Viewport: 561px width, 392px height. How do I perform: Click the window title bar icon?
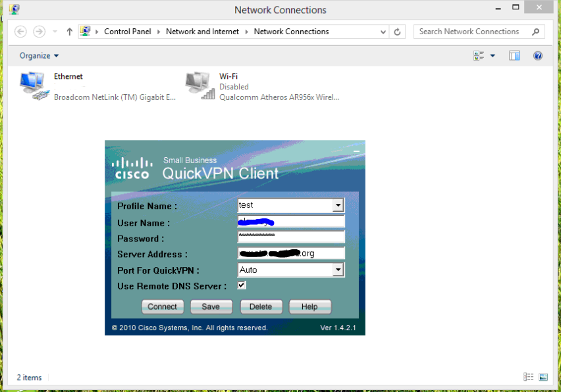[14, 9]
